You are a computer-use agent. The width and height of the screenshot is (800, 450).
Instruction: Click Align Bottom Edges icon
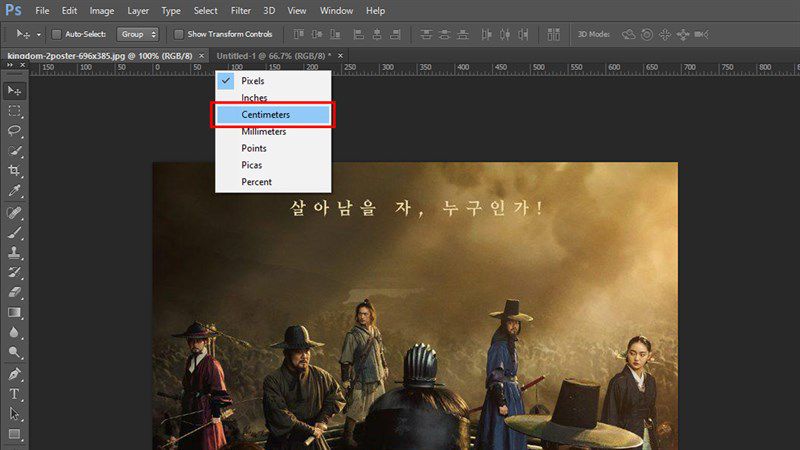[335, 34]
